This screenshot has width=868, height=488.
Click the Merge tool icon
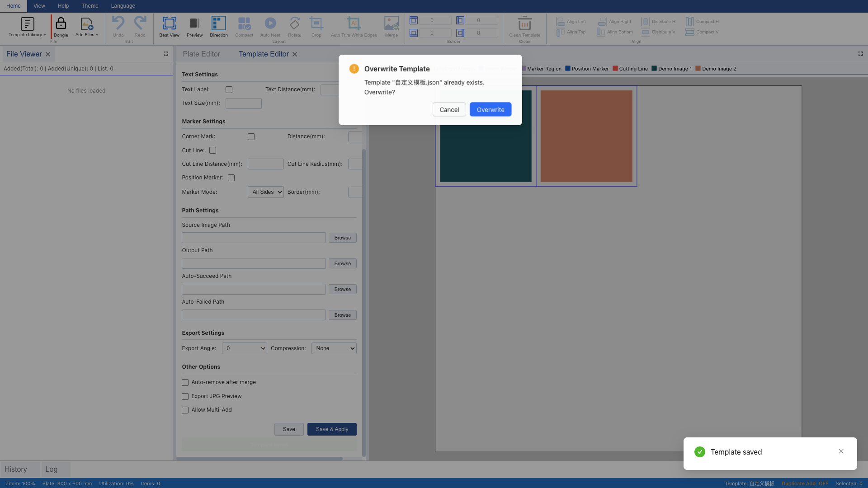point(392,23)
